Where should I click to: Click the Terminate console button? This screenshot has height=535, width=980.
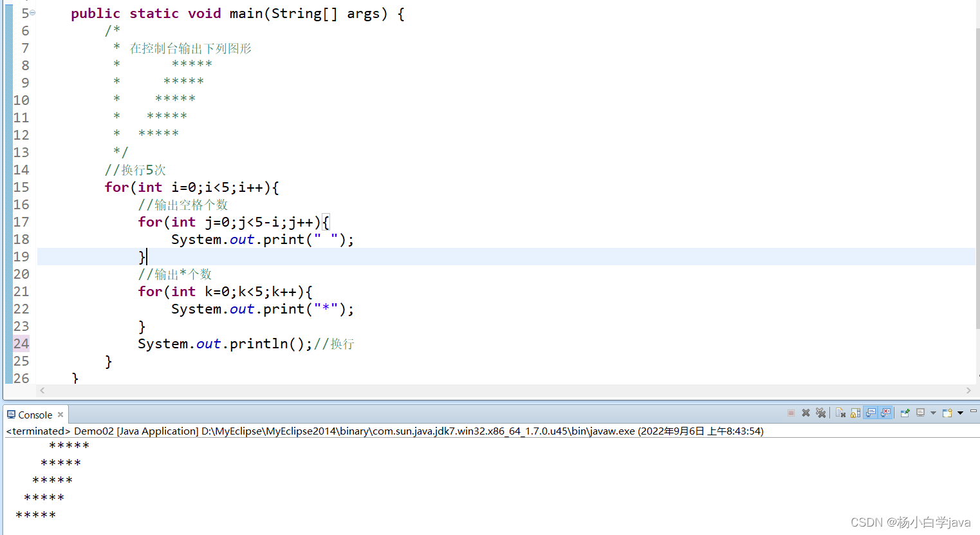point(791,413)
